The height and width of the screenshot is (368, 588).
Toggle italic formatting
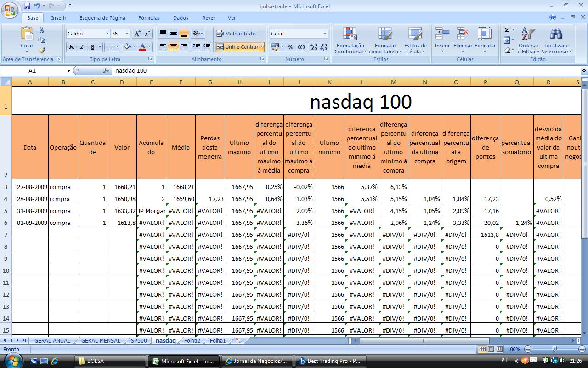[82, 47]
